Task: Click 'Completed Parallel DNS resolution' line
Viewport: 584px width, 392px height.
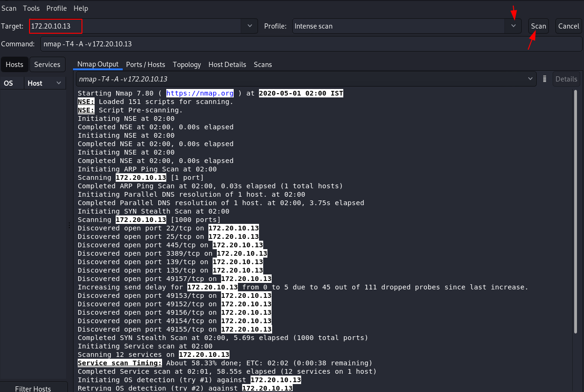Action: [x=221, y=203]
